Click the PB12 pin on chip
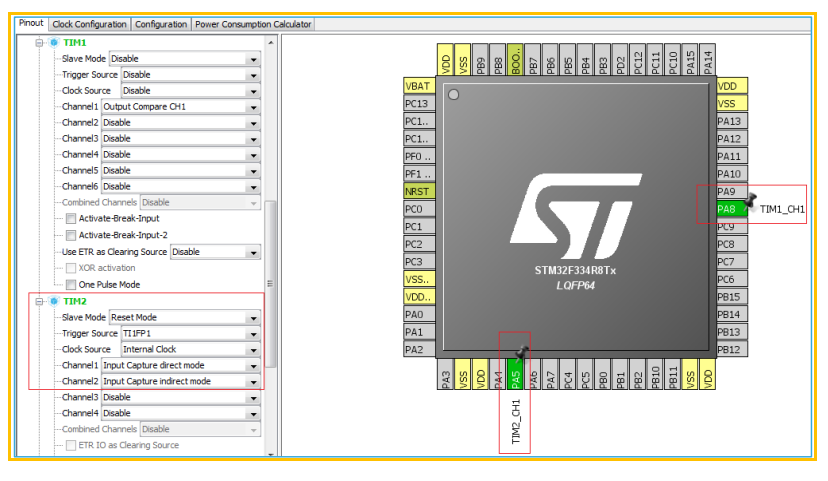This screenshot has height=481, width=828. 732,349
